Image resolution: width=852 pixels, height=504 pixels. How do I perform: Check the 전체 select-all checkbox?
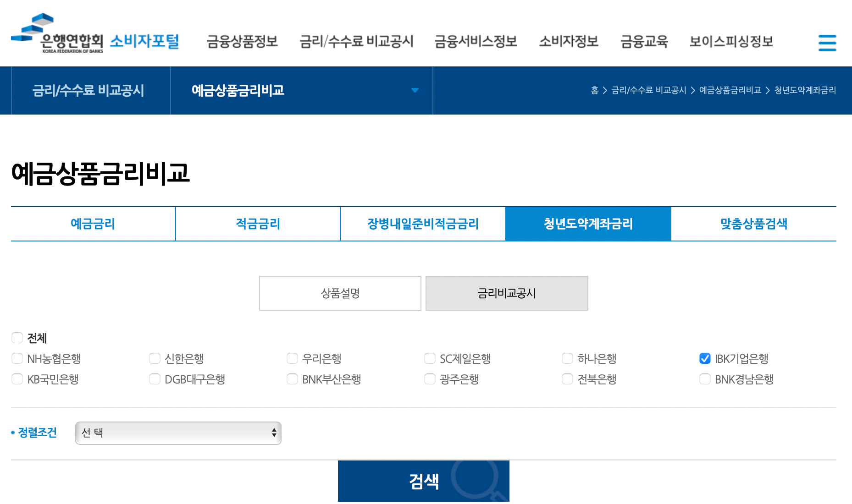pyautogui.click(x=17, y=338)
